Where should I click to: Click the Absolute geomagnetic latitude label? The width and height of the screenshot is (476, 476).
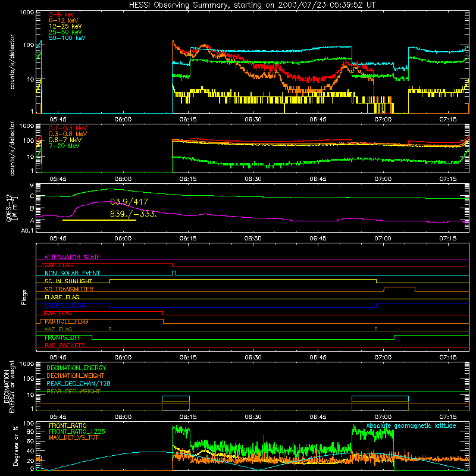(x=411, y=425)
